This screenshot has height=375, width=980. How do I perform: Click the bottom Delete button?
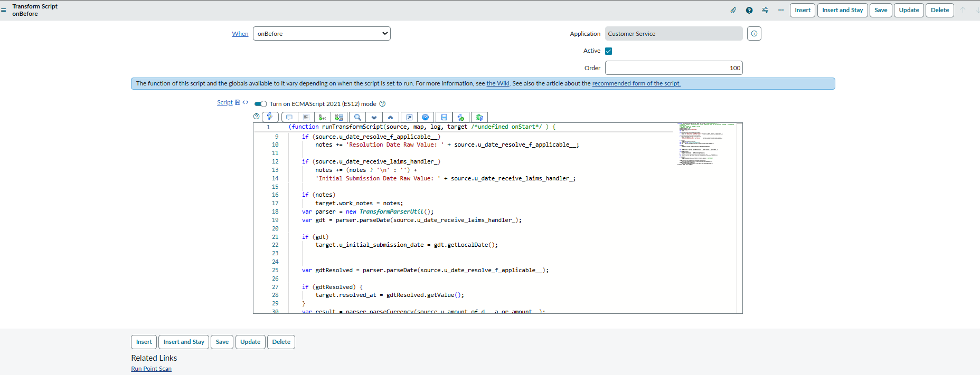coord(281,342)
